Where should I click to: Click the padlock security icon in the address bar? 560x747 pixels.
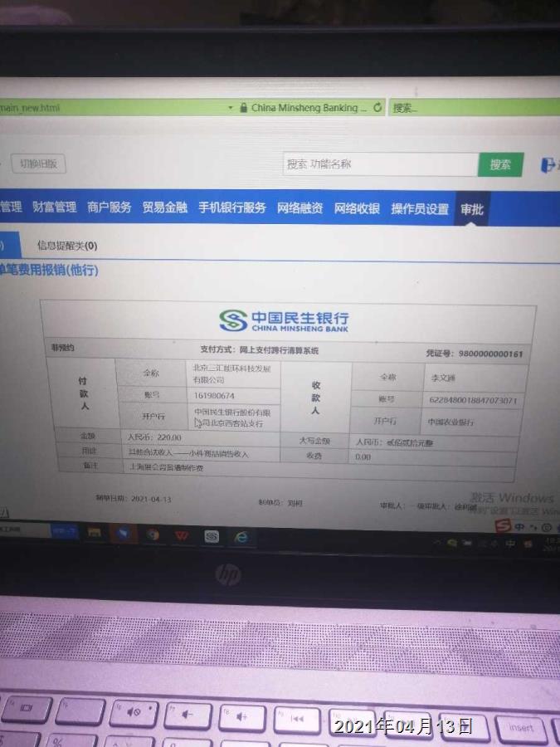pos(243,108)
